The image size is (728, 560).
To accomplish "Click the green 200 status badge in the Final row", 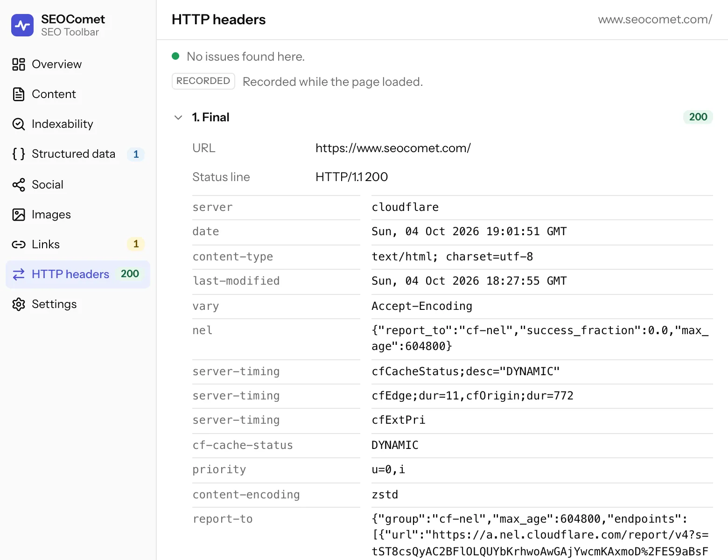I will tap(698, 117).
